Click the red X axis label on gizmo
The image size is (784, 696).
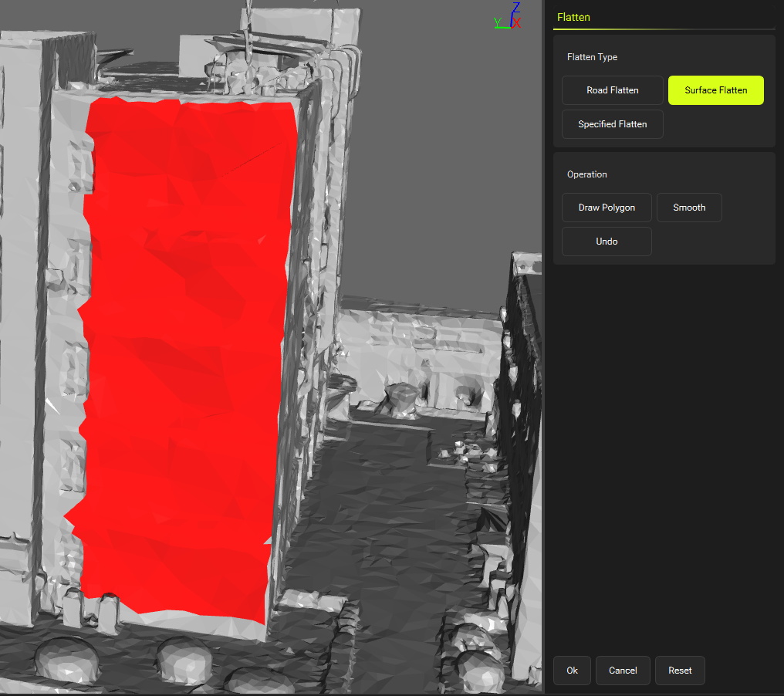517,23
